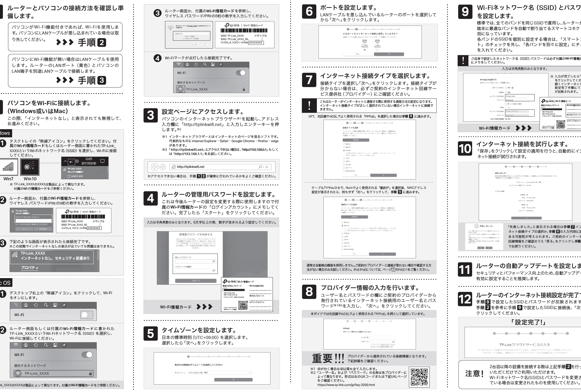Click the 2.5 Gbps WAN/LAN port icon
This screenshot has width=581, height=392.
365,41
